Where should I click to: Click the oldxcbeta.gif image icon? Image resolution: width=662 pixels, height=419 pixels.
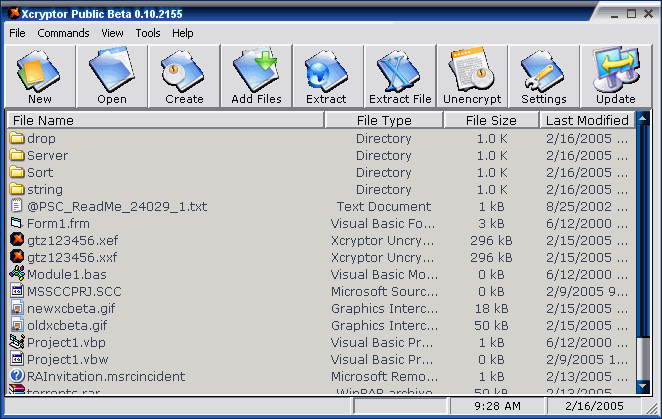point(17,324)
